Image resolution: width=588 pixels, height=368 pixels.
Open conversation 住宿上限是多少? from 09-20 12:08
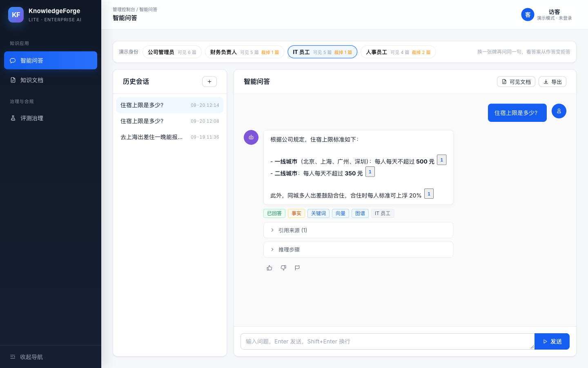coord(170,121)
